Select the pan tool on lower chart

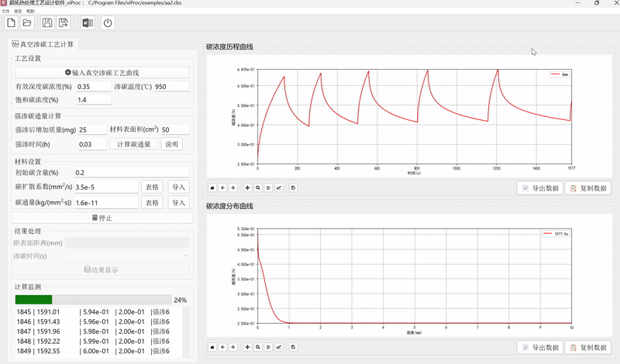(247, 347)
